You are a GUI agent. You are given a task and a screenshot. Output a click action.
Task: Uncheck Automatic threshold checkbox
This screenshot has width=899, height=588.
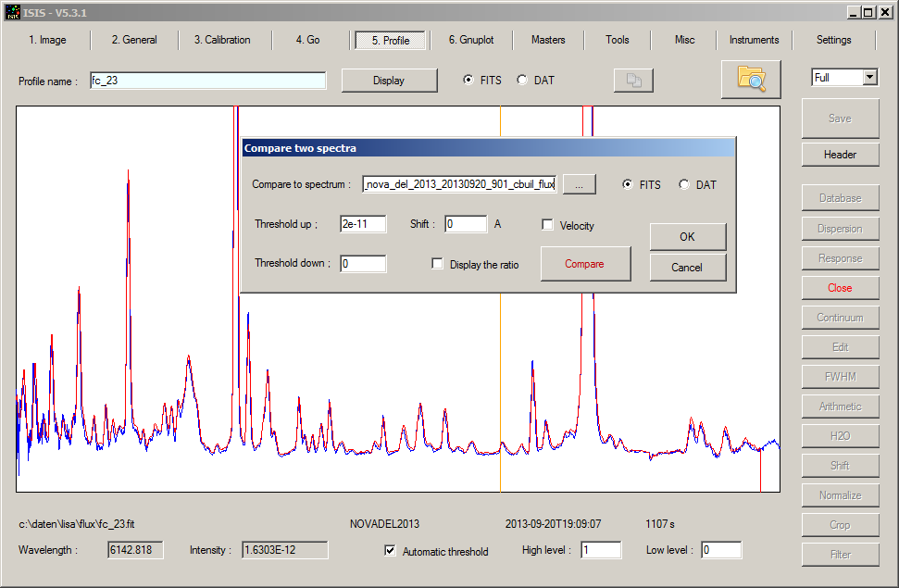(x=390, y=551)
